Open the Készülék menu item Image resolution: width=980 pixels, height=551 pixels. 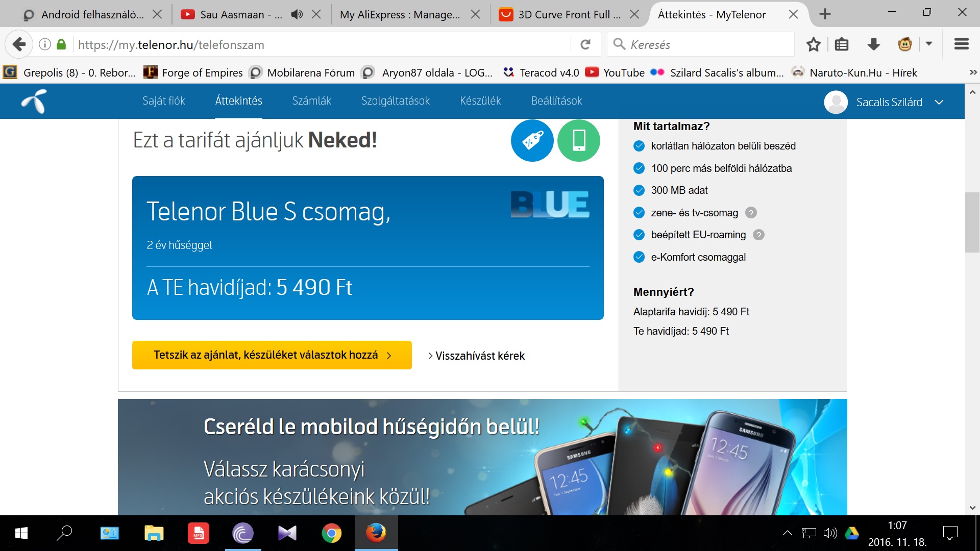click(480, 101)
